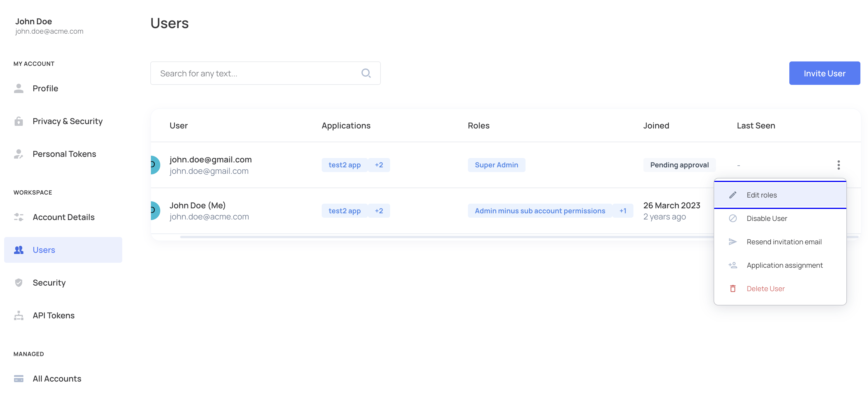Click the Disable User circle-slash icon
Viewport: 868px width, 419px height.
(x=733, y=219)
